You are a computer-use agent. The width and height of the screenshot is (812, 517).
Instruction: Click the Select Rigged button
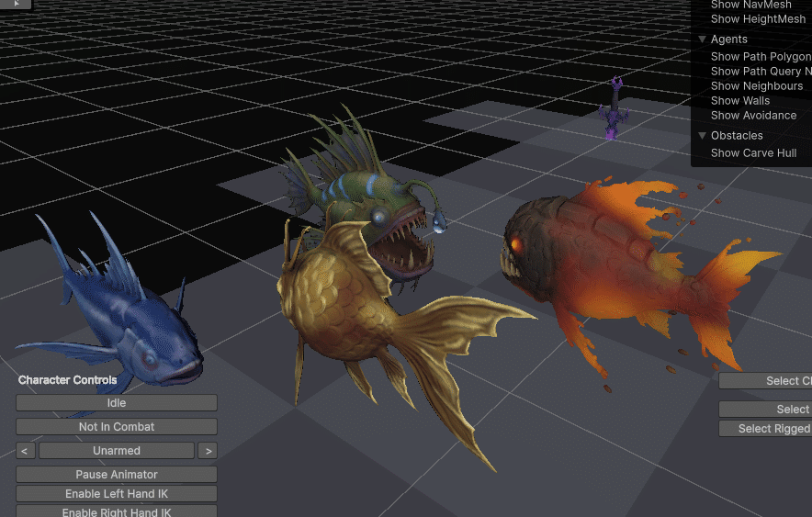pos(765,429)
